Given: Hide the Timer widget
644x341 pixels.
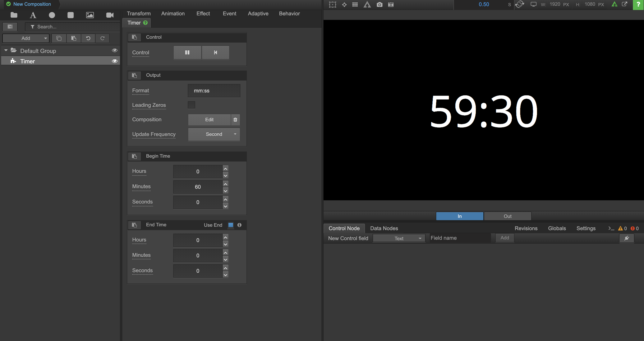Looking at the screenshot, I should tap(115, 61).
